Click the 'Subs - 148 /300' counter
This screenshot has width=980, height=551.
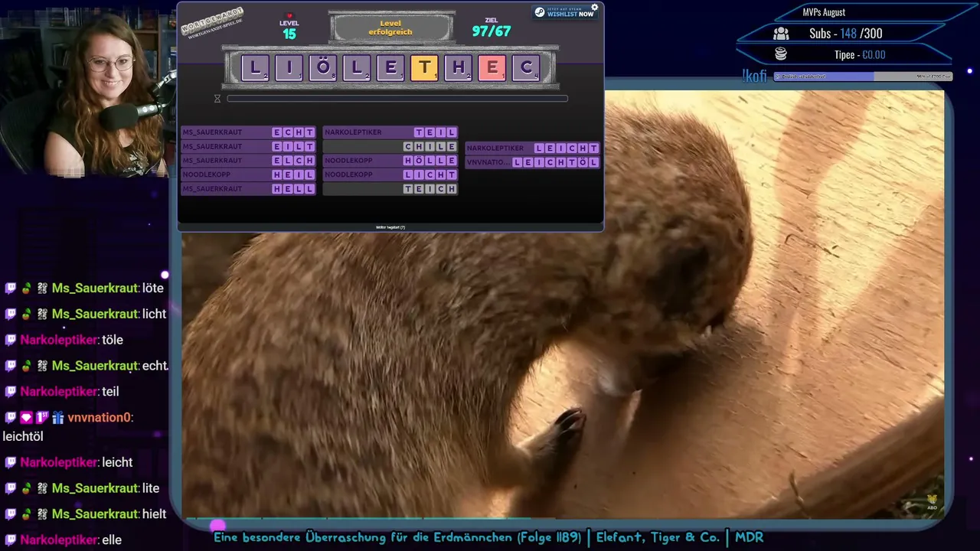[845, 34]
